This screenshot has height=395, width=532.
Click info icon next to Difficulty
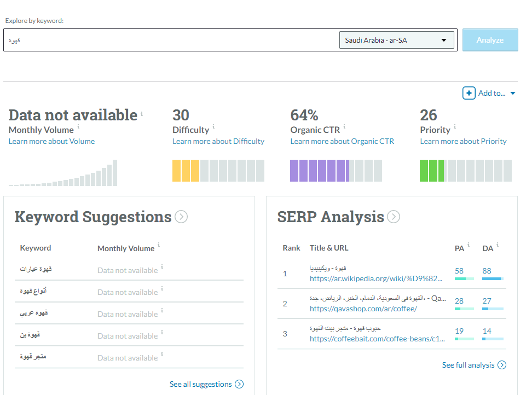(x=213, y=127)
